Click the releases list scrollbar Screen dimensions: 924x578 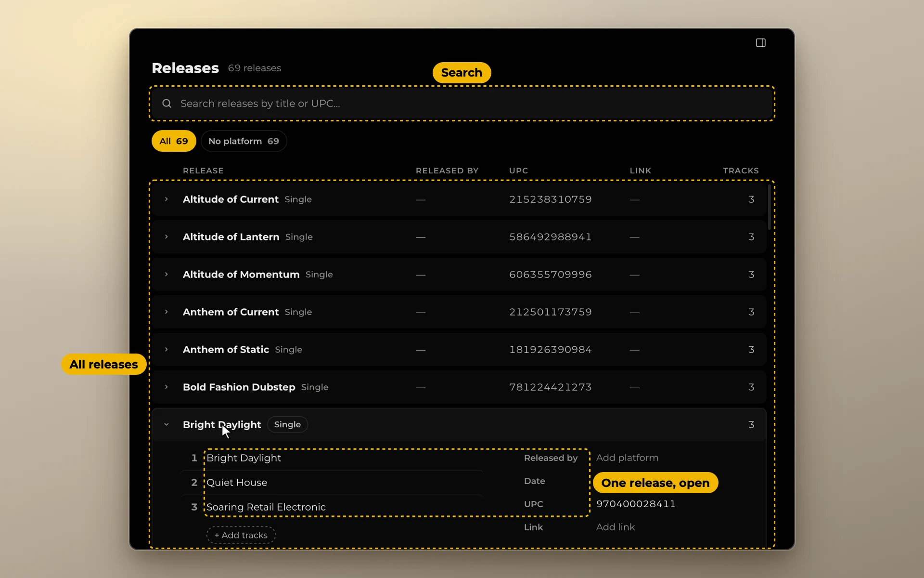click(769, 207)
